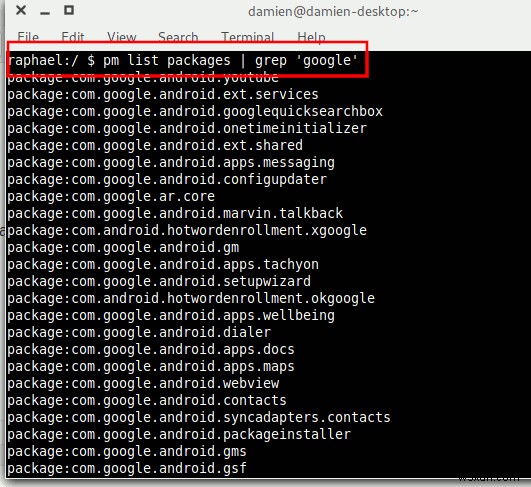Select the com.google.android.webview line

(143, 383)
